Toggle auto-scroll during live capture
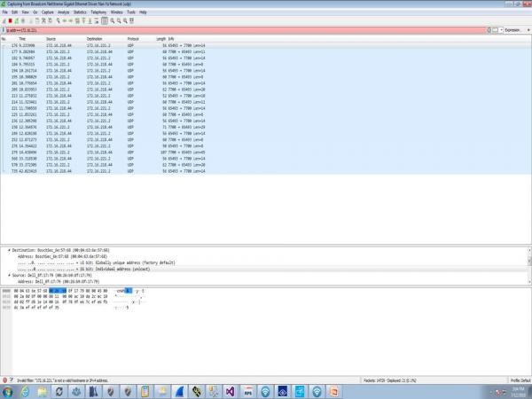The height and width of the screenshot is (399, 532). click(97, 20)
